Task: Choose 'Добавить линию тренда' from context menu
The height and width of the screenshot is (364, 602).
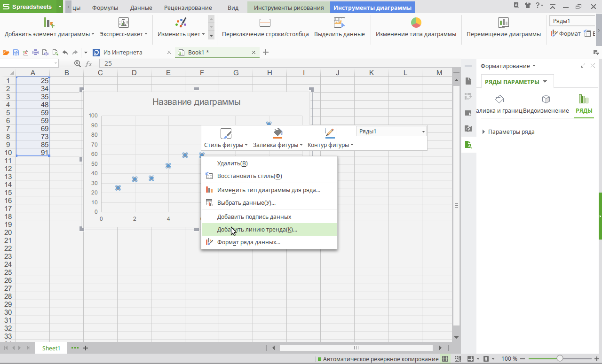Action: pos(257,230)
